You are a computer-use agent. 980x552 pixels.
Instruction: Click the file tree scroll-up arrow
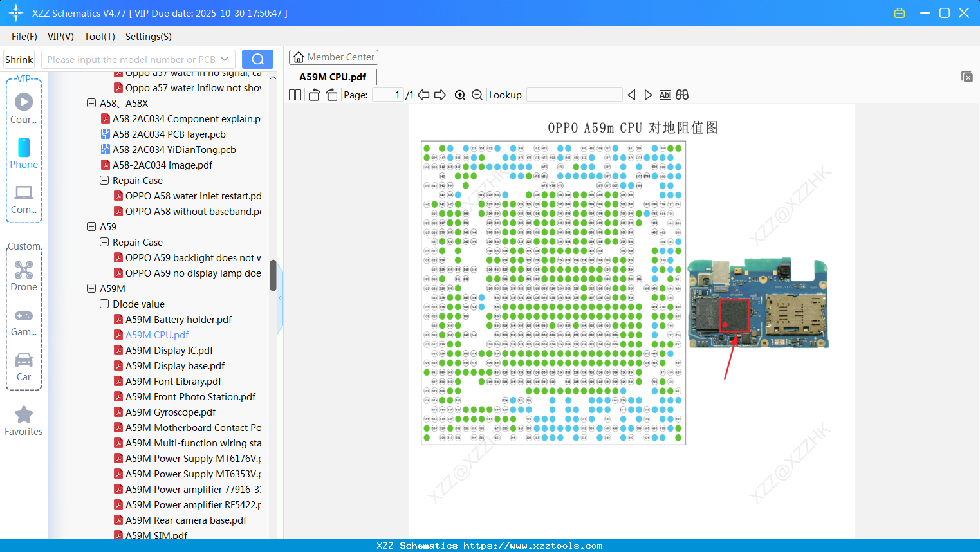pyautogui.click(x=273, y=78)
